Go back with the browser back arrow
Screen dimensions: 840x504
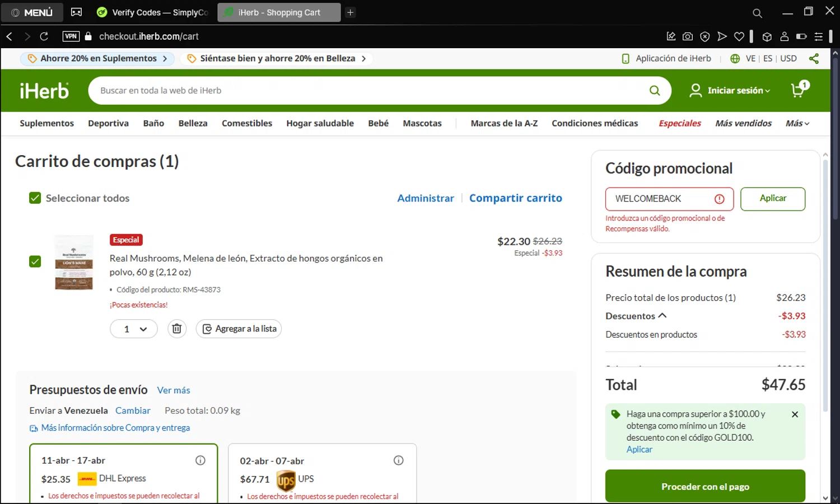coord(9,36)
